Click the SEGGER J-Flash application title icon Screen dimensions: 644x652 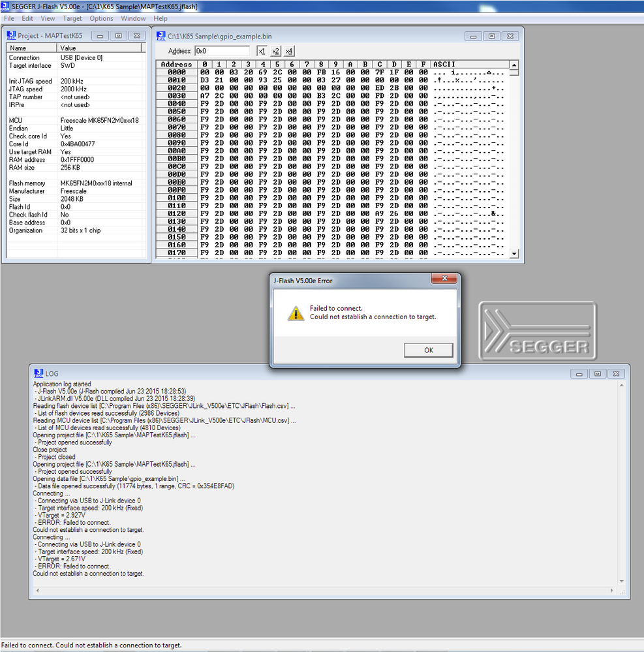pyautogui.click(x=5, y=7)
